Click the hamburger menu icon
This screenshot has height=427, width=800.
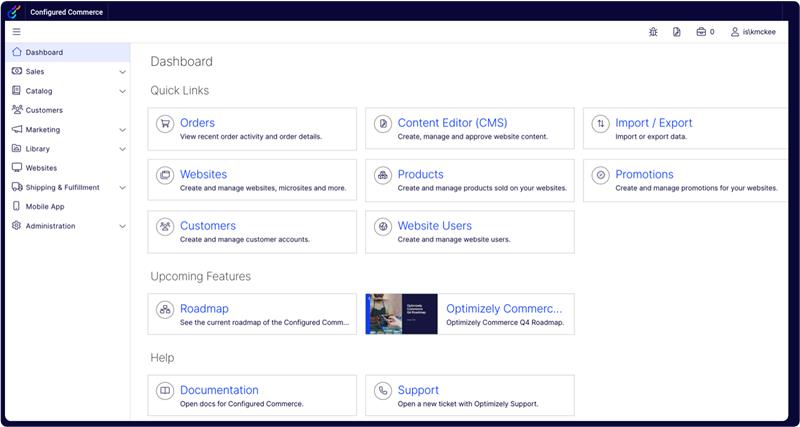coord(16,32)
